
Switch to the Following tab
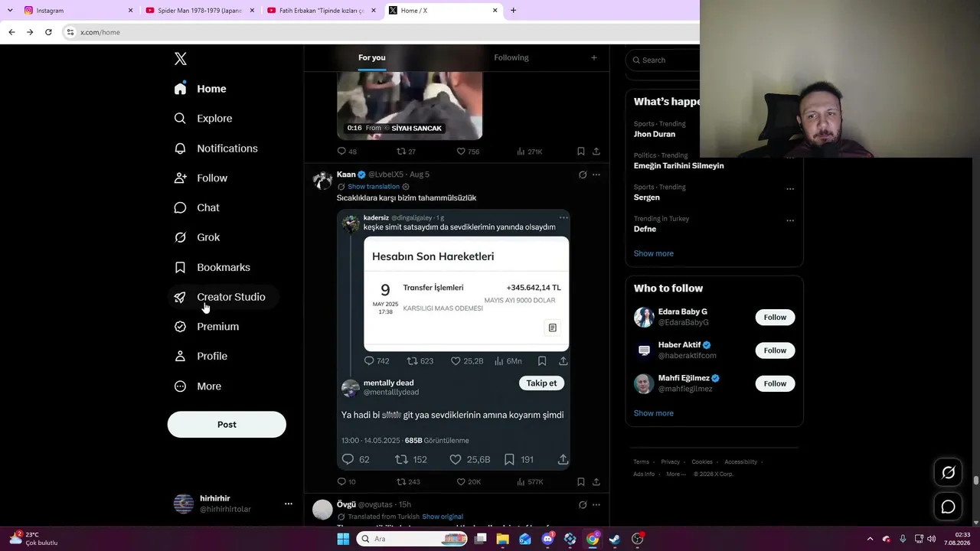point(511,57)
